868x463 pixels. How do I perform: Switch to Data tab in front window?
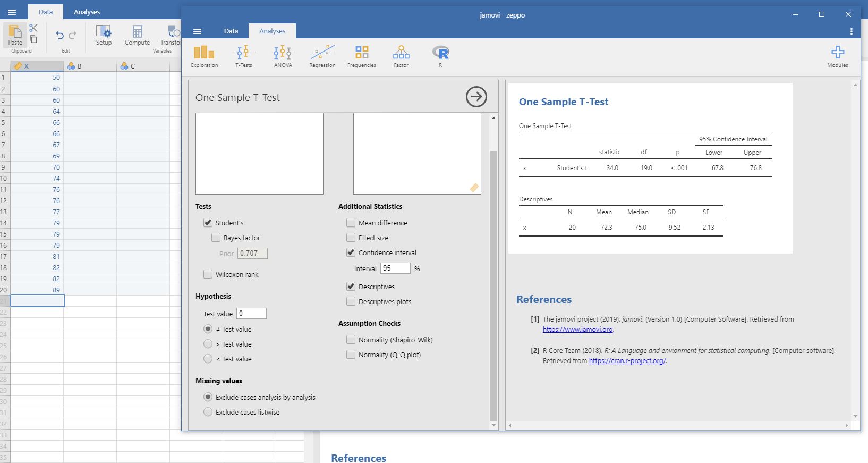(x=231, y=31)
